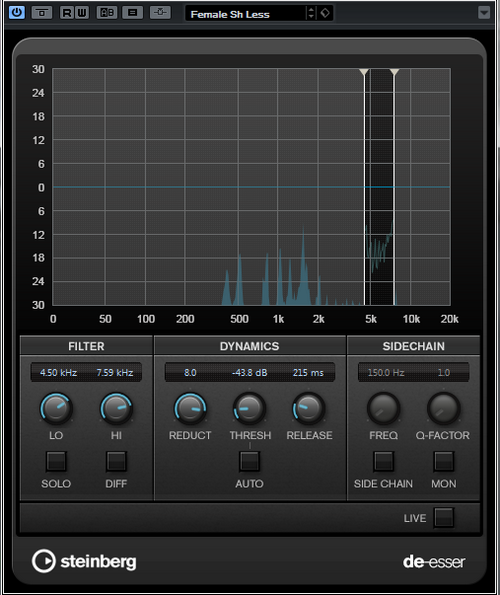
Task: Enable Read automation (R) button
Action: point(67,13)
